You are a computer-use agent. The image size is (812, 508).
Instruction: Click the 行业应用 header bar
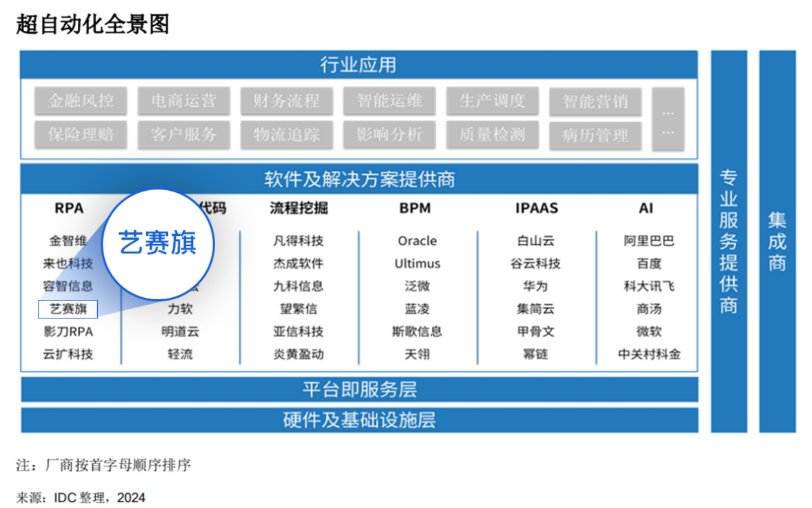pos(359,65)
